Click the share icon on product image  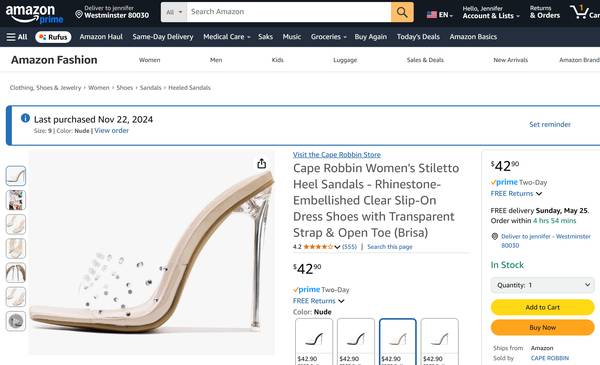click(x=262, y=164)
